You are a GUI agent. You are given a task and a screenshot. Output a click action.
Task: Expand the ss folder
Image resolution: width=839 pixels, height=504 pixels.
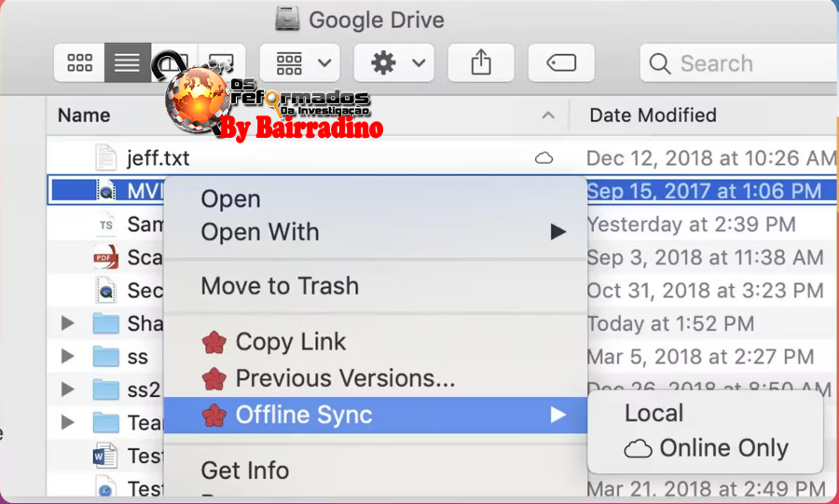pyautogui.click(x=67, y=357)
